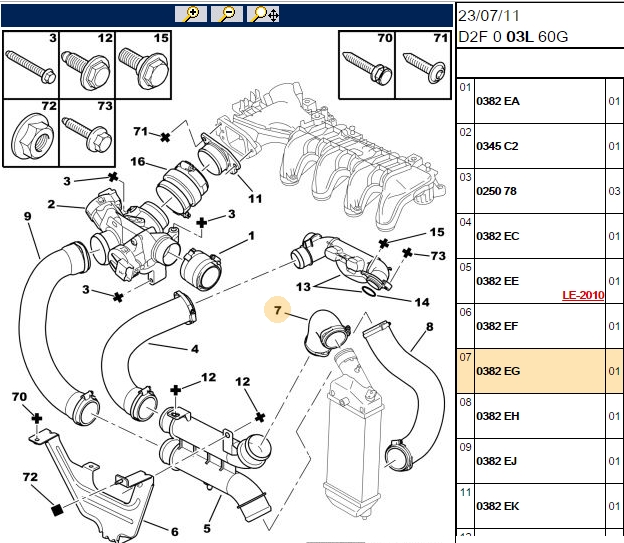Viewport: 624px width, 543px height.
Task: Select highlighted part number 0382 EG
Action: point(498,371)
